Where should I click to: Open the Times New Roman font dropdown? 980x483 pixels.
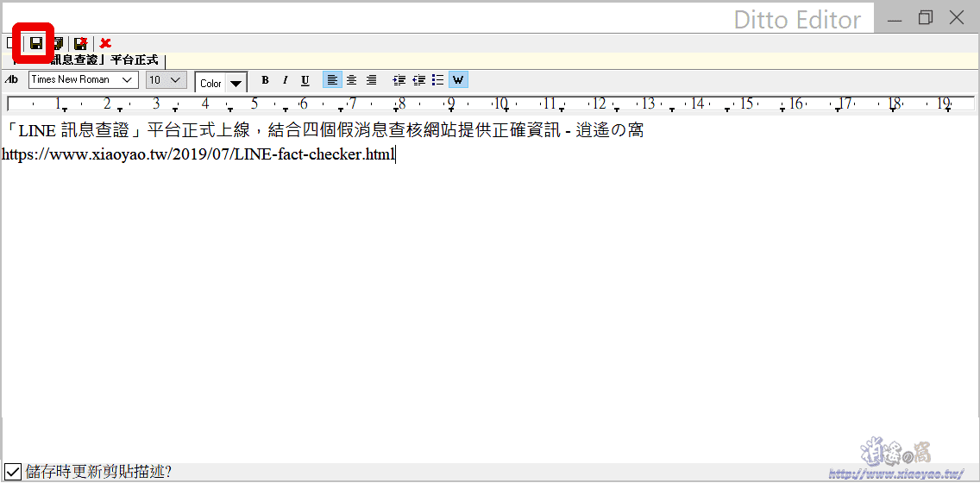128,79
